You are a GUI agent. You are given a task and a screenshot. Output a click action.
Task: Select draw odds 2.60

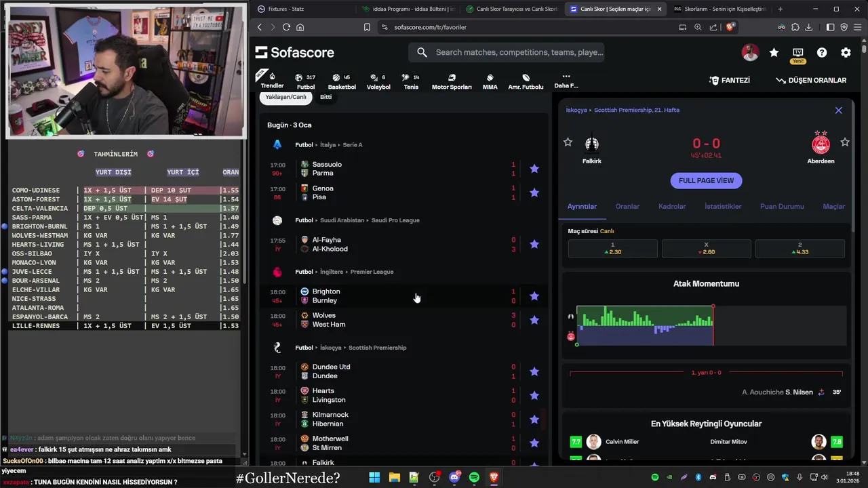706,248
